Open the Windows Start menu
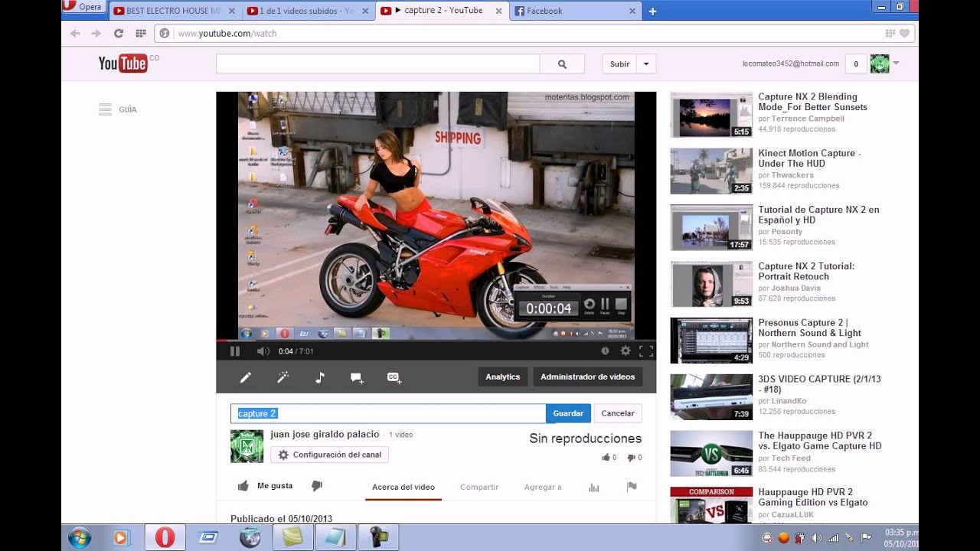Viewport: 980px width, 551px height. (x=79, y=537)
